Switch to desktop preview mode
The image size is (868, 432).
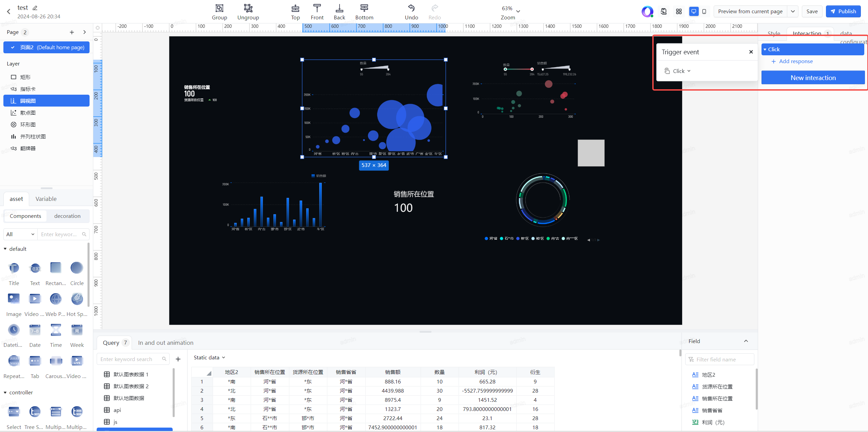(x=694, y=12)
